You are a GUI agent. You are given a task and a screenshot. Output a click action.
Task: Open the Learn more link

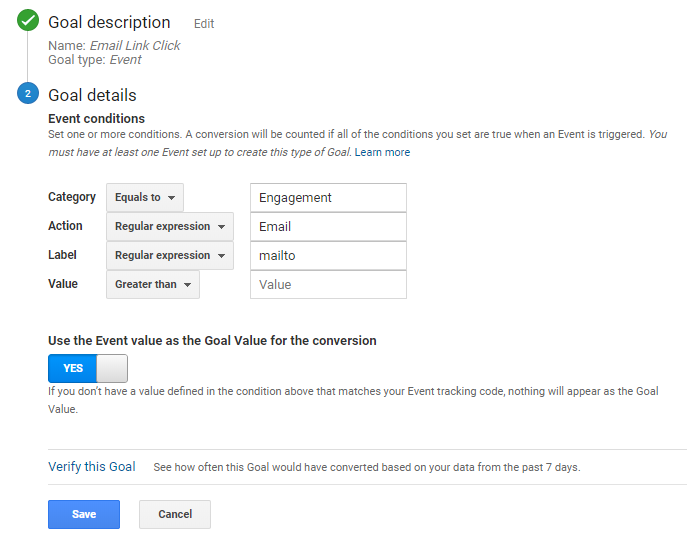pyautogui.click(x=382, y=152)
